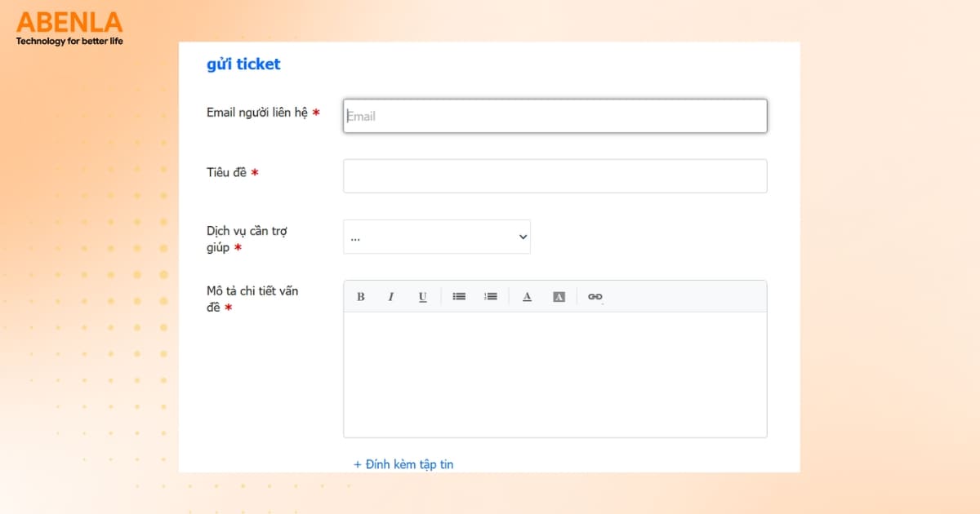Toggle bold formatting in the editor toolbar

pyautogui.click(x=361, y=297)
